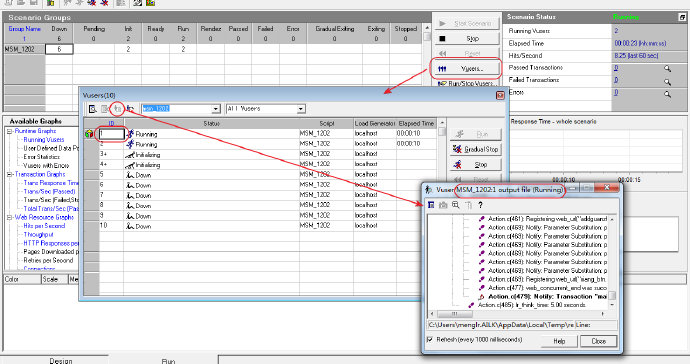Click Help in output file window

559,341
